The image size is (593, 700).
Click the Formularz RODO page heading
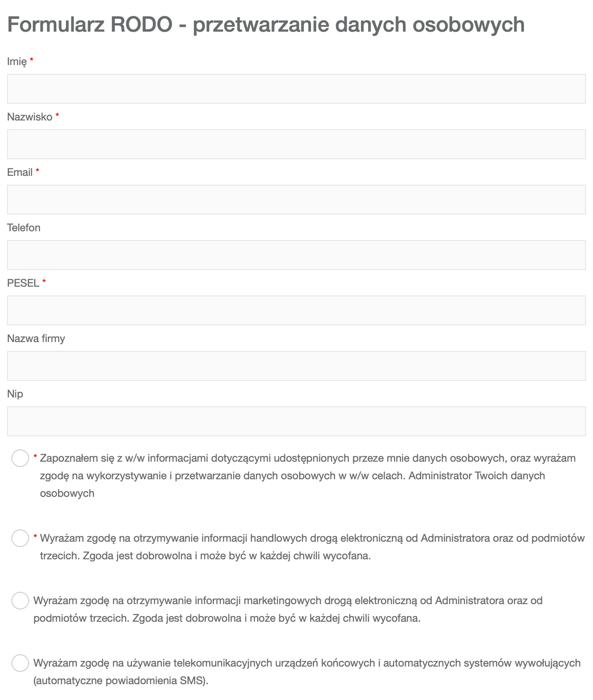point(266,25)
